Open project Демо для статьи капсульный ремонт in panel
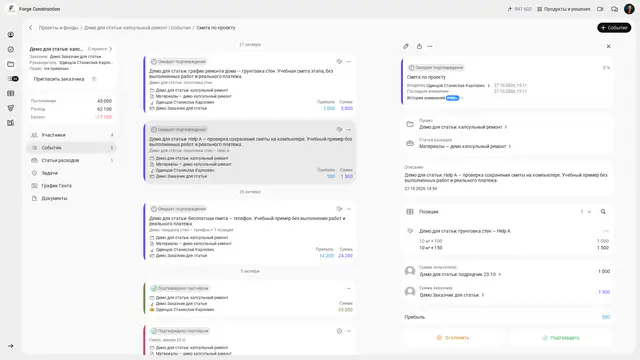This screenshot has width=640, height=360. (463, 127)
